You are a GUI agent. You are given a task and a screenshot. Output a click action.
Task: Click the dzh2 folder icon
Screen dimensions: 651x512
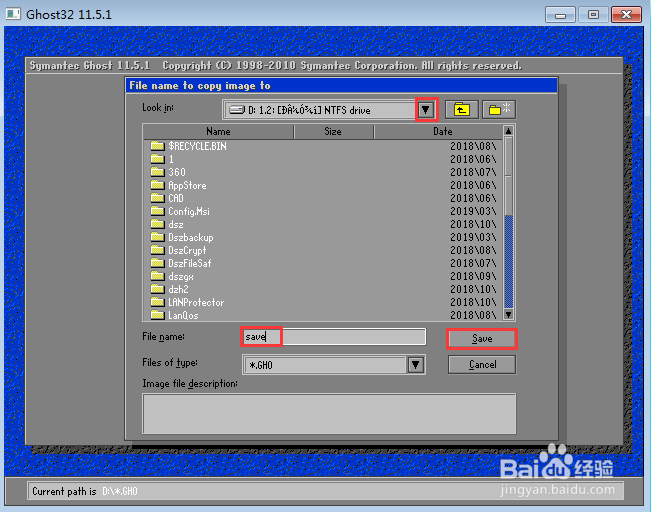[x=157, y=289]
